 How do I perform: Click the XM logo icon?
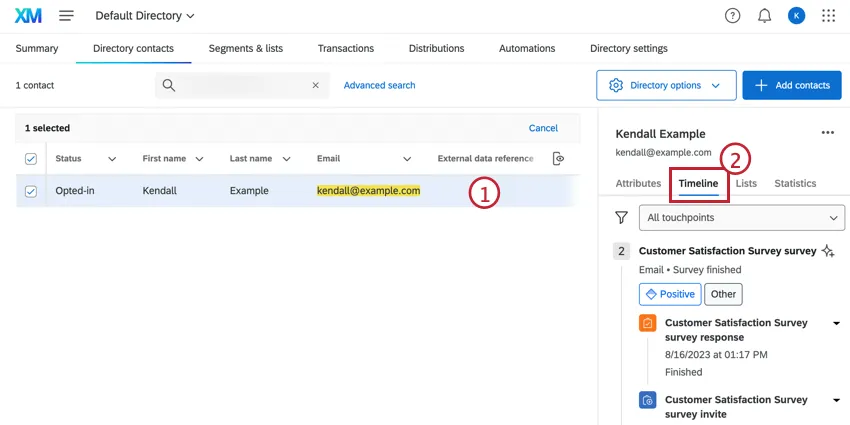[x=28, y=16]
